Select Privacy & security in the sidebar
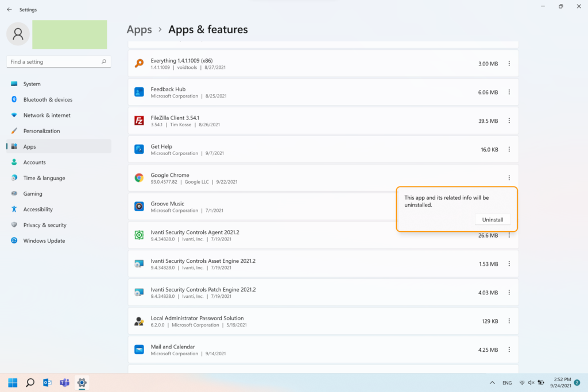This screenshot has width=588, height=392. coord(45,225)
